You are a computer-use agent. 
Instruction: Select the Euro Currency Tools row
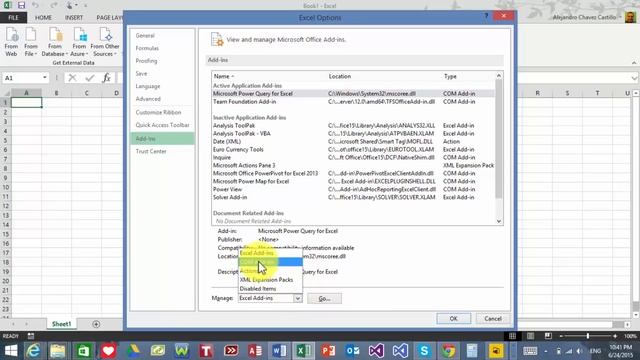[x=353, y=149]
